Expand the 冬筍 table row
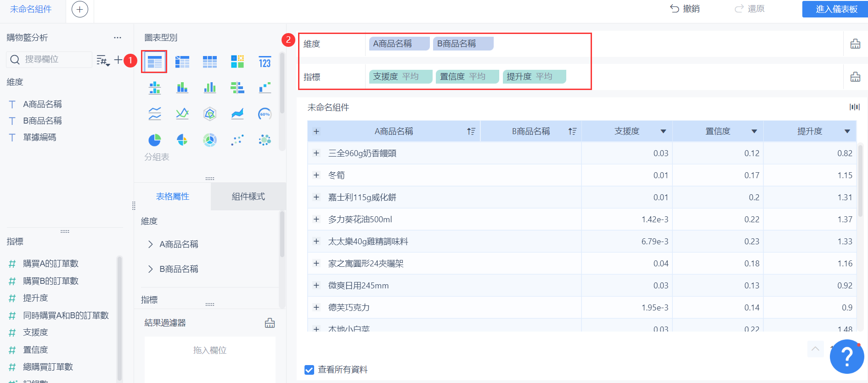 tap(316, 175)
